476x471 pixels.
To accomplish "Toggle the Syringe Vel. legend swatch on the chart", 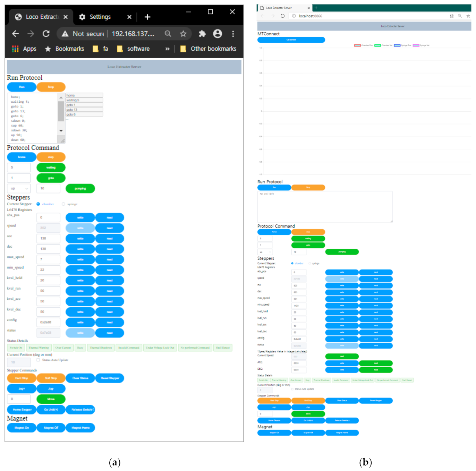I will pyautogui.click(x=416, y=45).
